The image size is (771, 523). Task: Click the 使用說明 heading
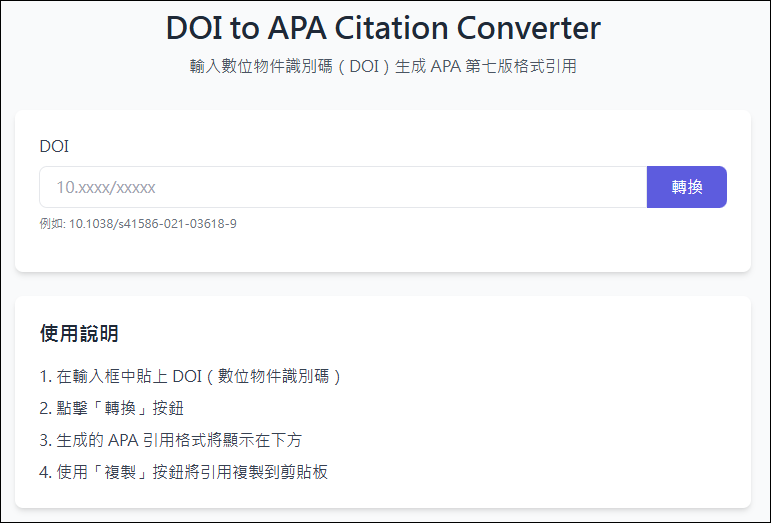(x=79, y=333)
